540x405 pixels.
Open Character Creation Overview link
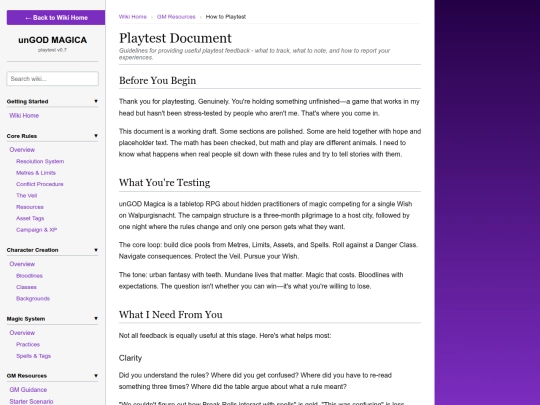[x=22, y=264]
